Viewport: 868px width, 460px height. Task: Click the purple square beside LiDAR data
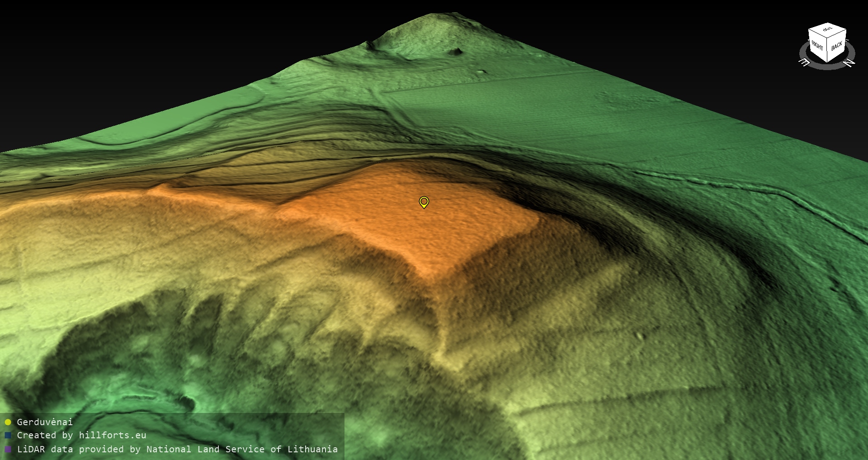point(8,449)
